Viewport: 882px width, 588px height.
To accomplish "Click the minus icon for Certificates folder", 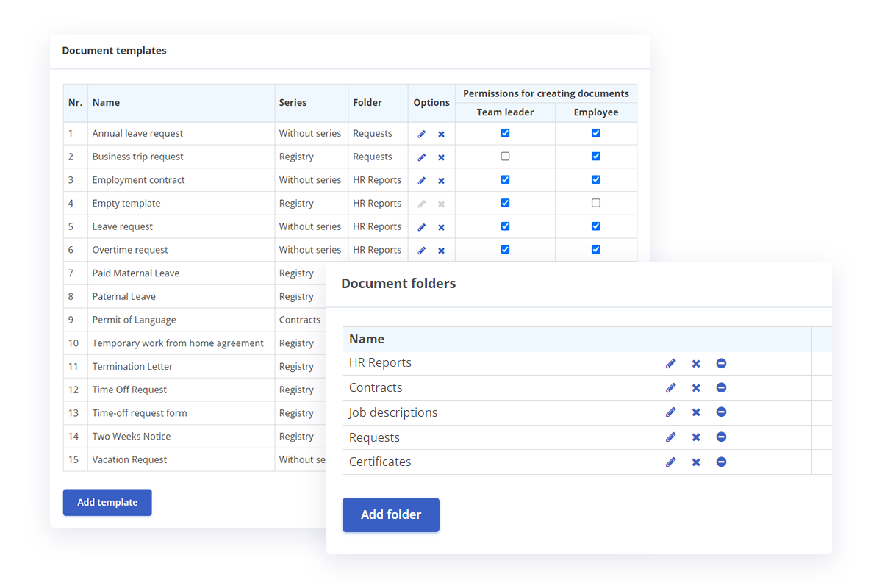I will click(721, 462).
